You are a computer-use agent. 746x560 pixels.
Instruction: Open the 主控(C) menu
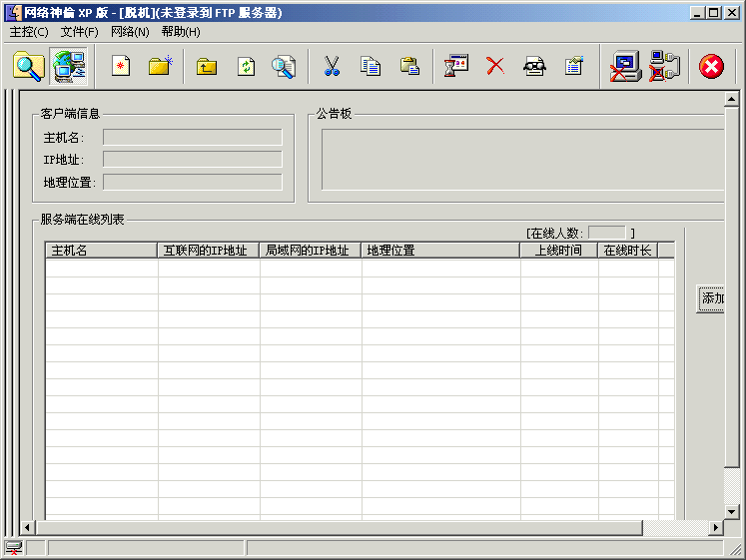pos(29,32)
